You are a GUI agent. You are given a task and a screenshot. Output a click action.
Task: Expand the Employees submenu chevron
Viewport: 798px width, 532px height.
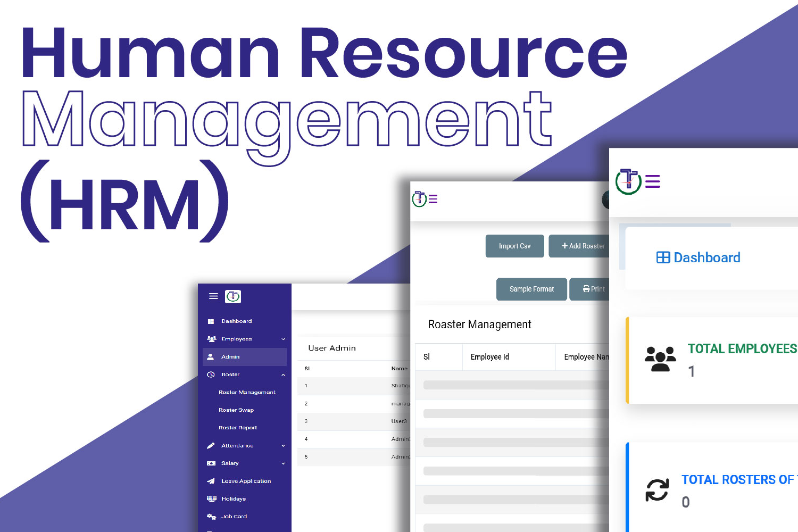click(283, 339)
